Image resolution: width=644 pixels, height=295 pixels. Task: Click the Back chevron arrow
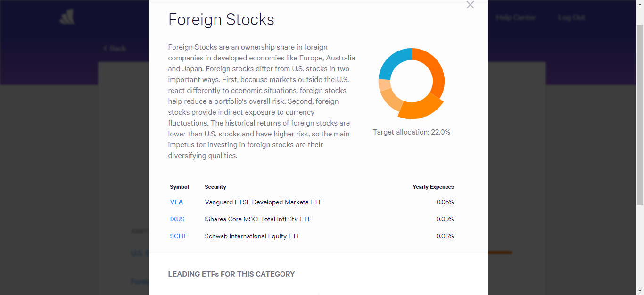(x=105, y=48)
